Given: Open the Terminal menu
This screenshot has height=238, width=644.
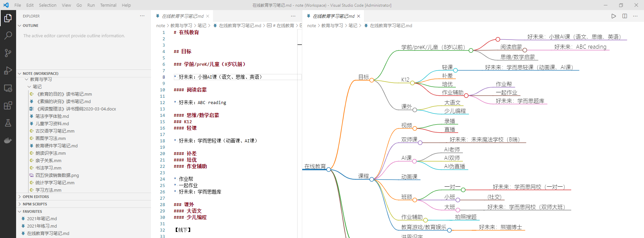Looking at the screenshot, I should coord(108,5).
